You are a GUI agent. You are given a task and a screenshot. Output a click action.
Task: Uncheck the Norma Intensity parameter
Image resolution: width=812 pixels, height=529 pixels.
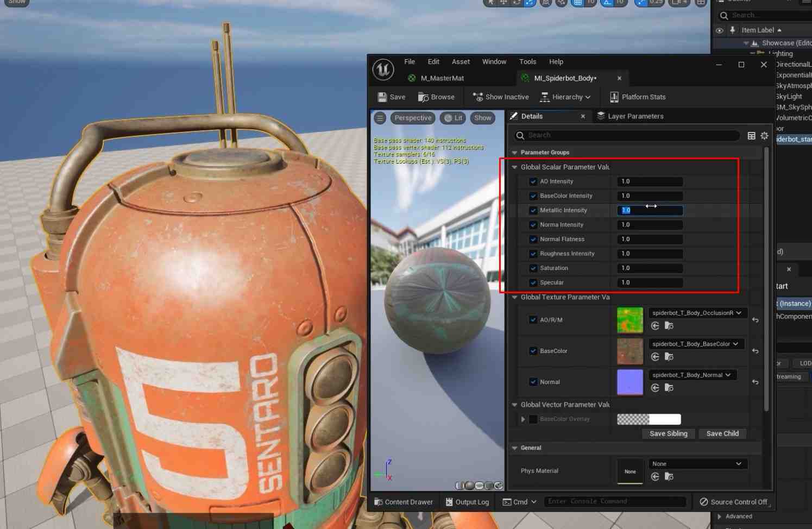[x=533, y=225]
